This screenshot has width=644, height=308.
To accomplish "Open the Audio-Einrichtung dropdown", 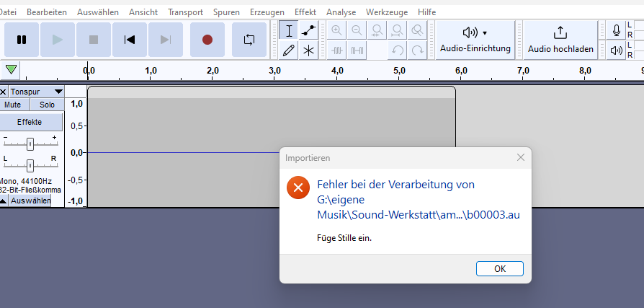I will [475, 39].
